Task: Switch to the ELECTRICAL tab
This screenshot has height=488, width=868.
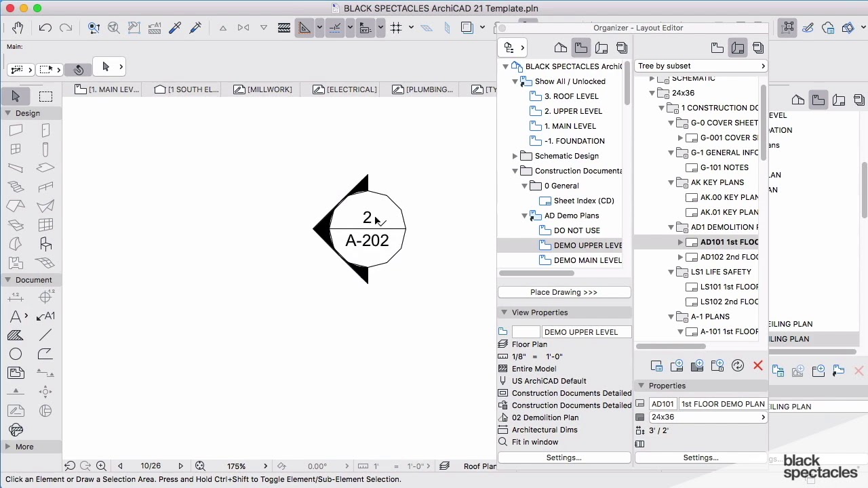Action: click(346, 89)
